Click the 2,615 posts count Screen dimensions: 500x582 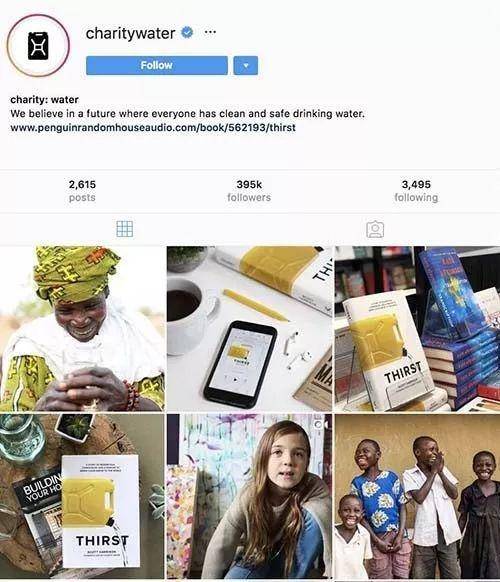pyautogui.click(x=82, y=191)
